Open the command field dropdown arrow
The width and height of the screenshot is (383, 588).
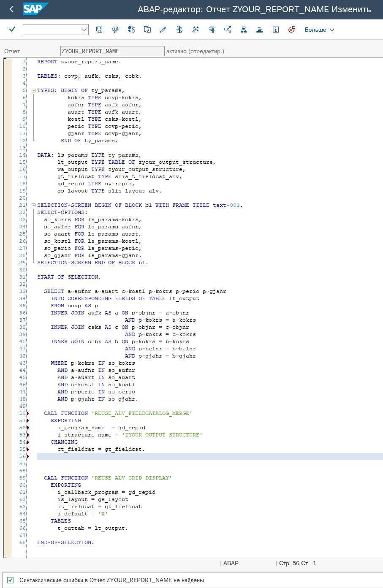84,30
